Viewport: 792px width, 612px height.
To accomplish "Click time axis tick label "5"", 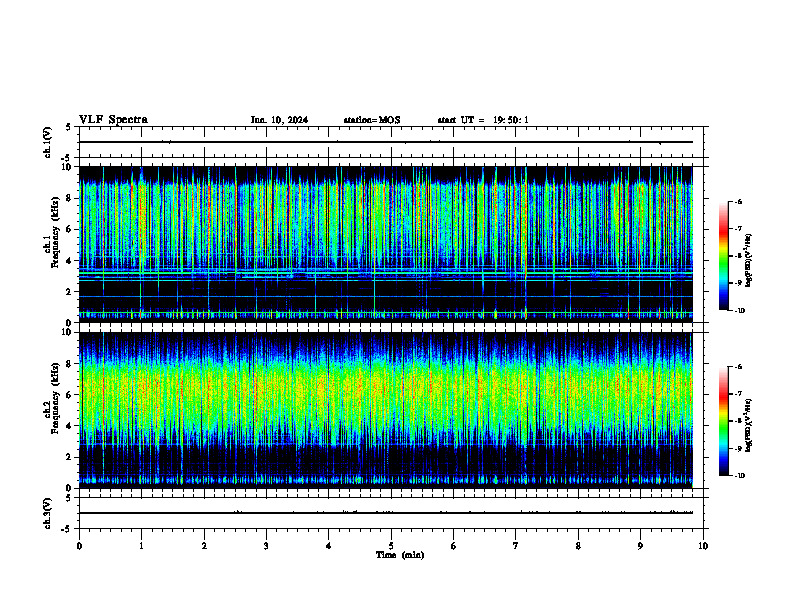I will pos(391,546).
